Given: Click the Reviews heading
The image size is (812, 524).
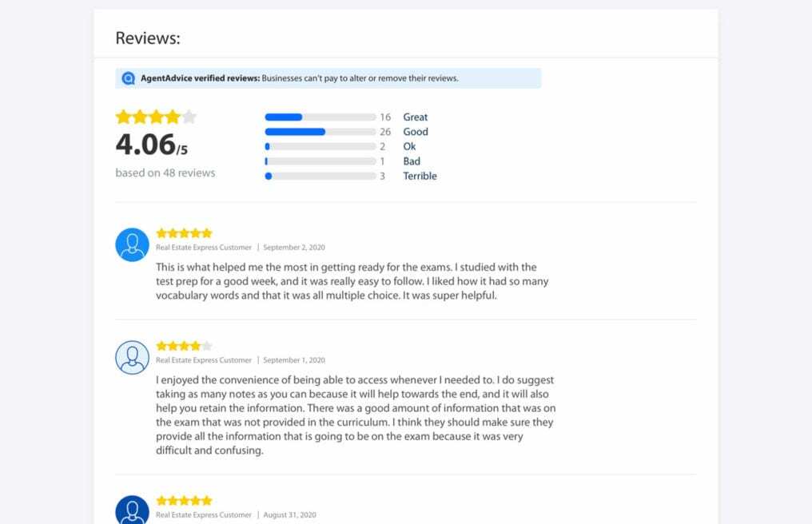Looking at the screenshot, I should (148, 38).
